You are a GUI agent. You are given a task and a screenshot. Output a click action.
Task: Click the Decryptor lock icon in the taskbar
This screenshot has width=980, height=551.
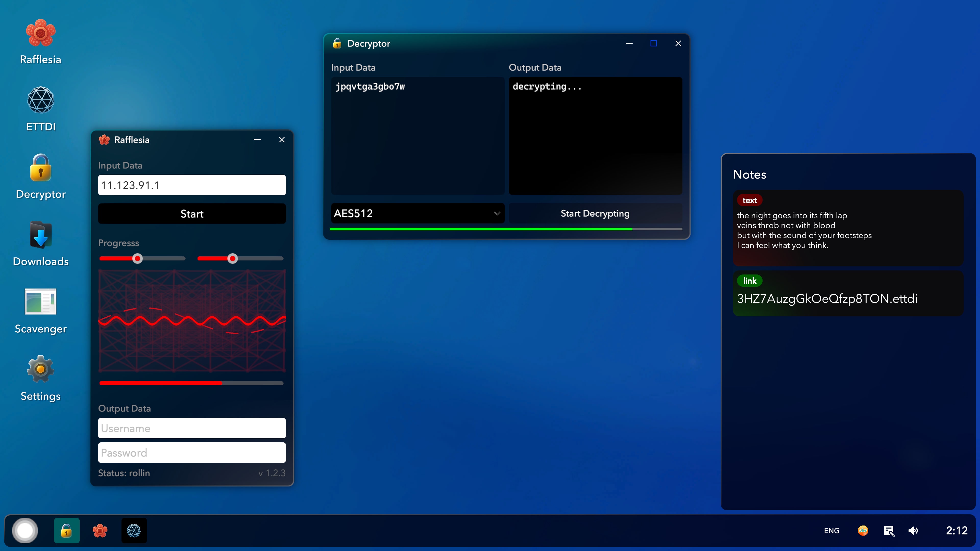[x=67, y=530]
